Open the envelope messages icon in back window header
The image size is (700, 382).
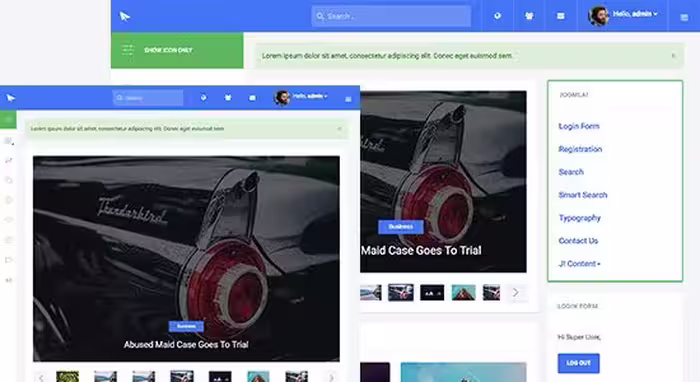tap(561, 16)
